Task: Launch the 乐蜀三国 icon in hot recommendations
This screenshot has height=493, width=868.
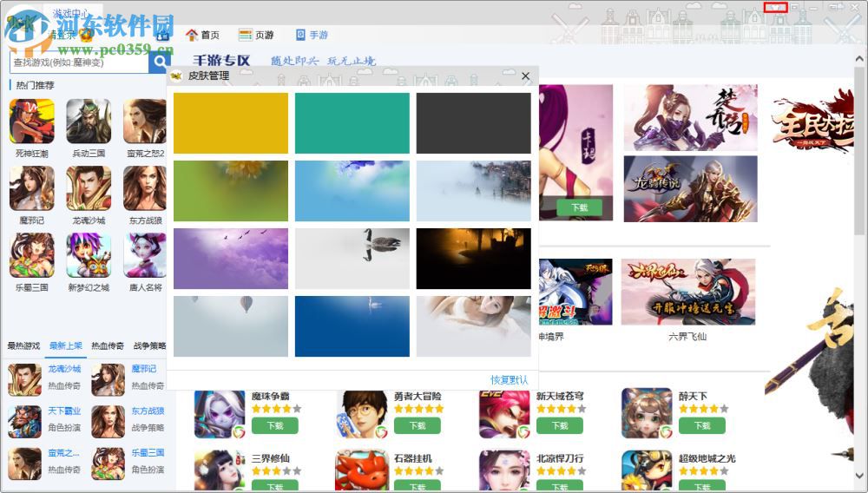Action: click(31, 255)
